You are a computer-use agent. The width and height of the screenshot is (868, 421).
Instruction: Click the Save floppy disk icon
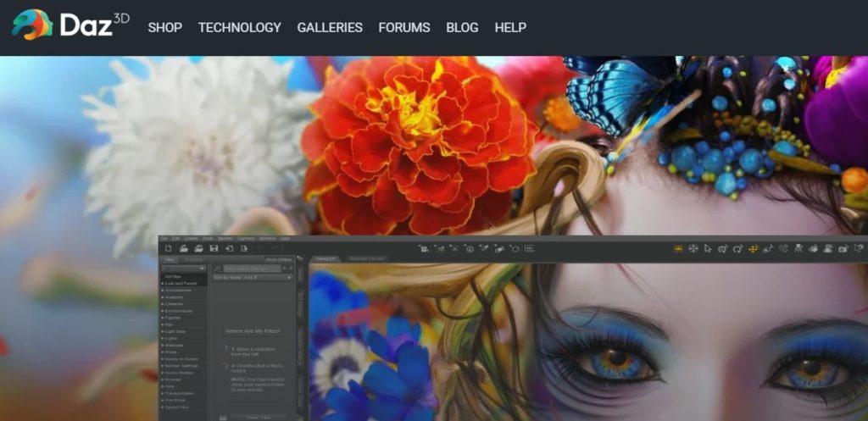pyautogui.click(x=214, y=248)
